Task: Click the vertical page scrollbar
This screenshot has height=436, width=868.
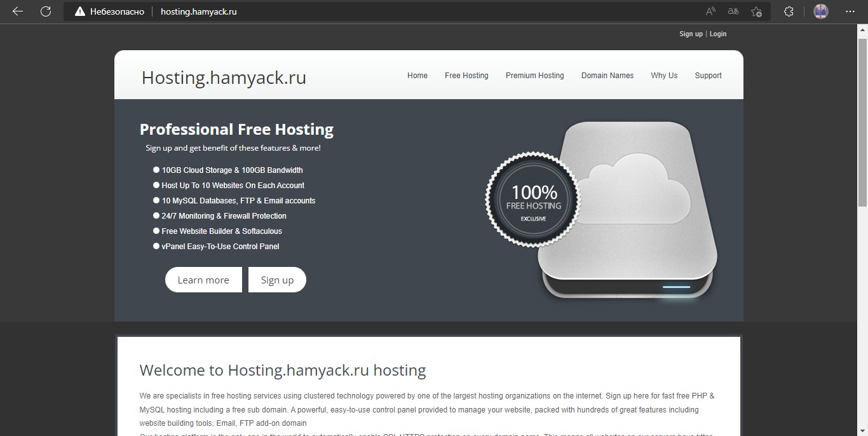Action: coord(863,121)
